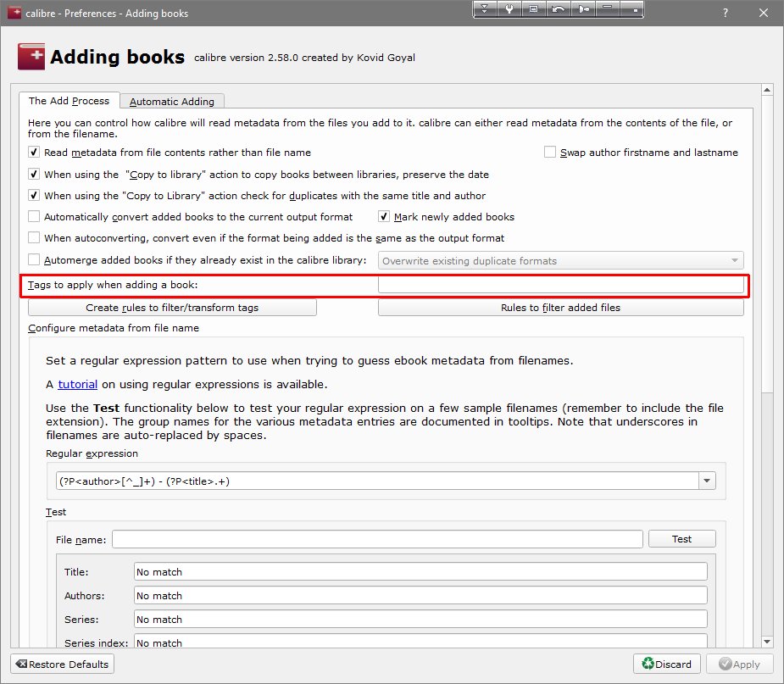Click the Apply button
This screenshot has height=684, width=784.
pos(739,664)
